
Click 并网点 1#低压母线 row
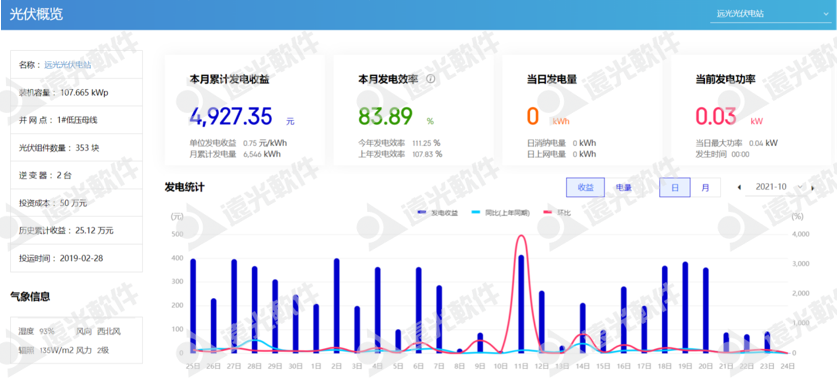point(76,120)
